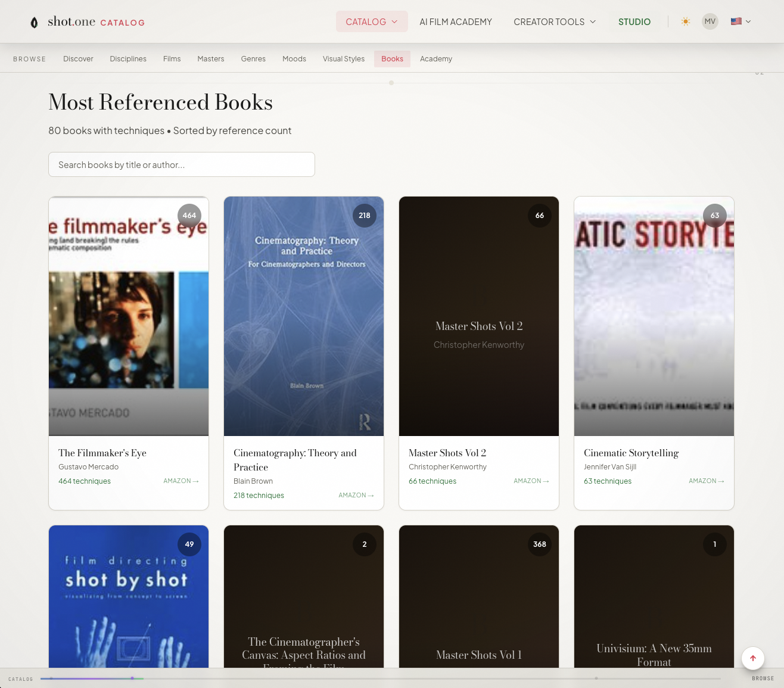Select the Books tab
784x688 pixels.
(392, 59)
